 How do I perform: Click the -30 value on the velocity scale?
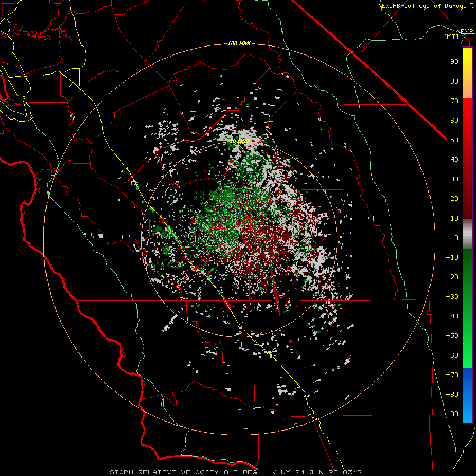452,297
